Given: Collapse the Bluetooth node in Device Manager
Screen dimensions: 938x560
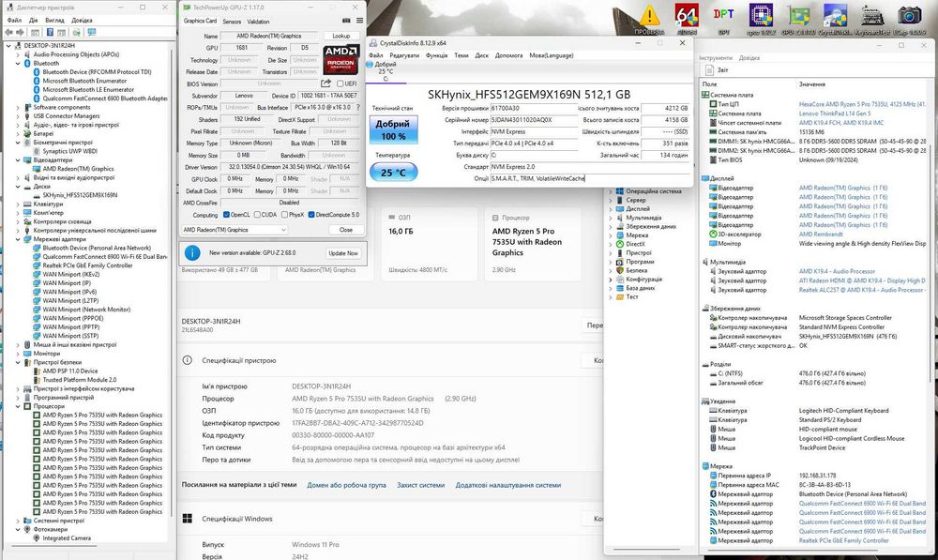Looking at the screenshot, I should pos(18,63).
